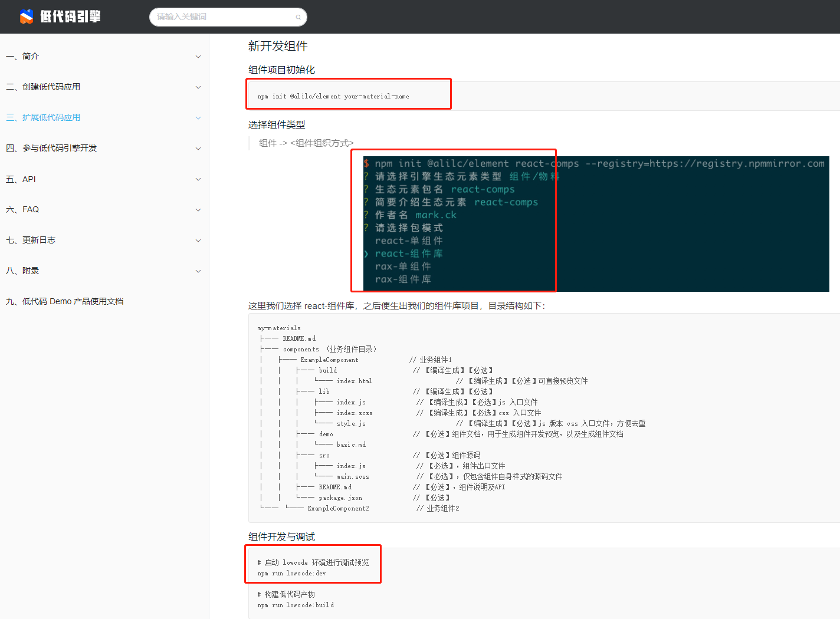Image resolution: width=840 pixels, height=619 pixels.
Task: Focus the keyword search input field
Action: [228, 17]
